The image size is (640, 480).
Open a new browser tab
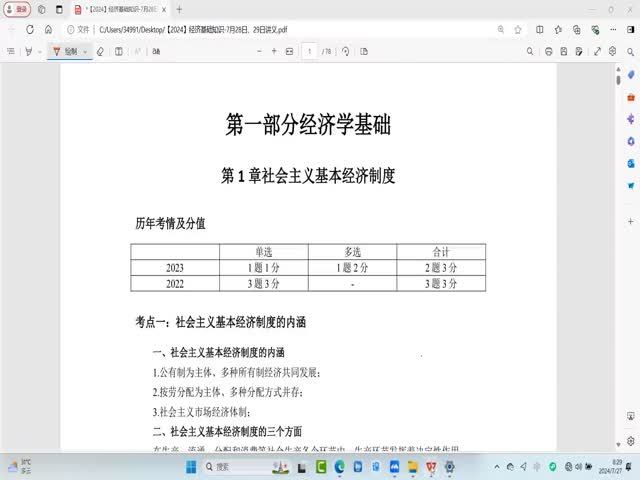179,9
